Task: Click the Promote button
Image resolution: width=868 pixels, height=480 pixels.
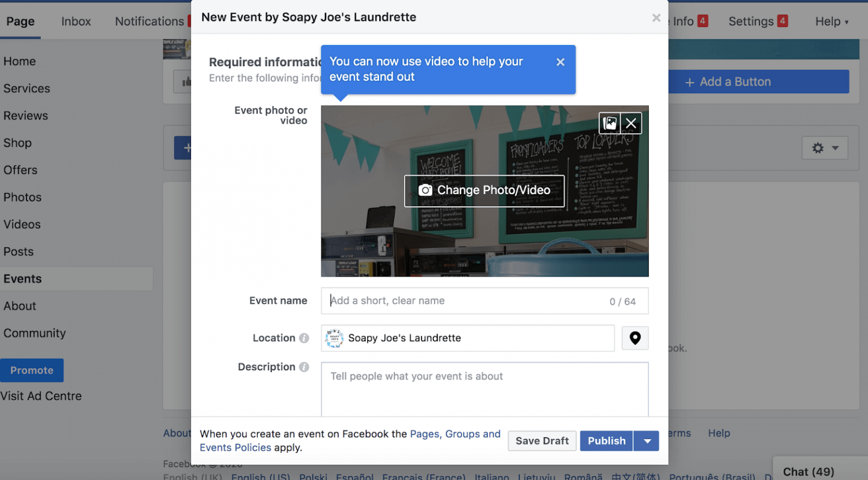Action: click(32, 370)
